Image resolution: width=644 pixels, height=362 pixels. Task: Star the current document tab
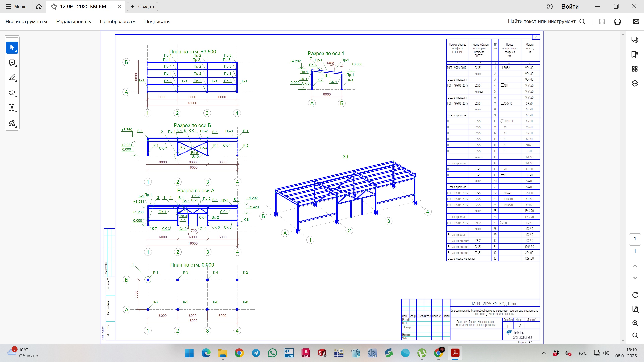[54, 7]
